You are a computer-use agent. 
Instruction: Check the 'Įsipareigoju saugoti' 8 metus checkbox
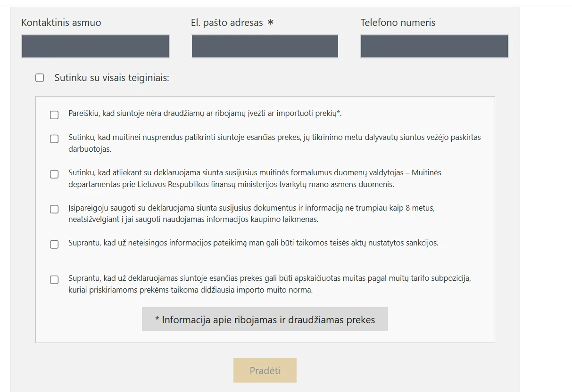[x=54, y=209]
